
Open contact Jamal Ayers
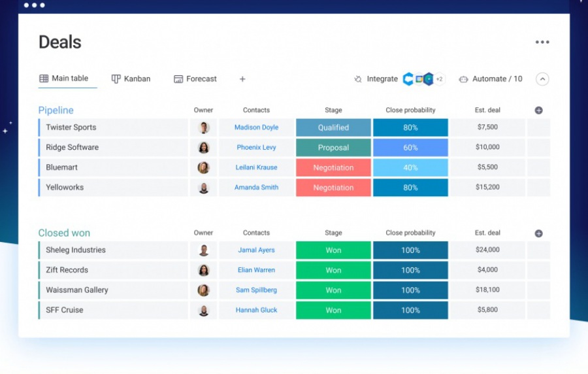(257, 250)
